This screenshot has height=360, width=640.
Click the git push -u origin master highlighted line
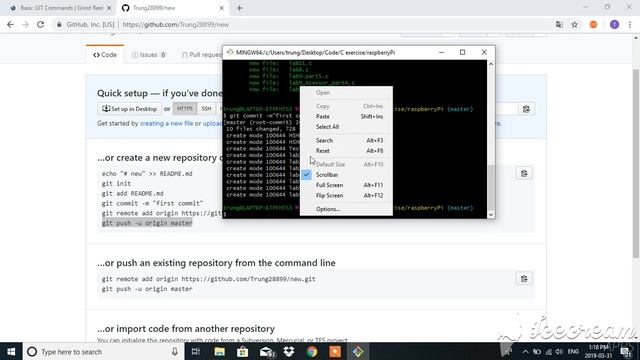[147, 223]
